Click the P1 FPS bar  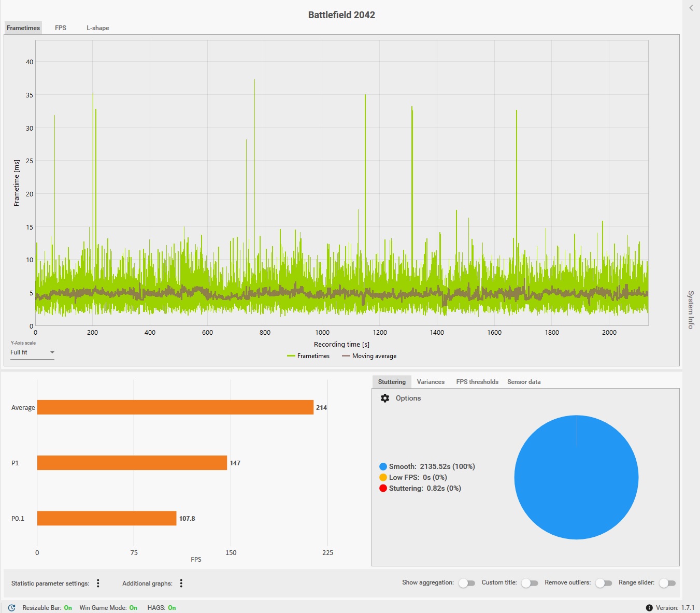tap(132, 463)
